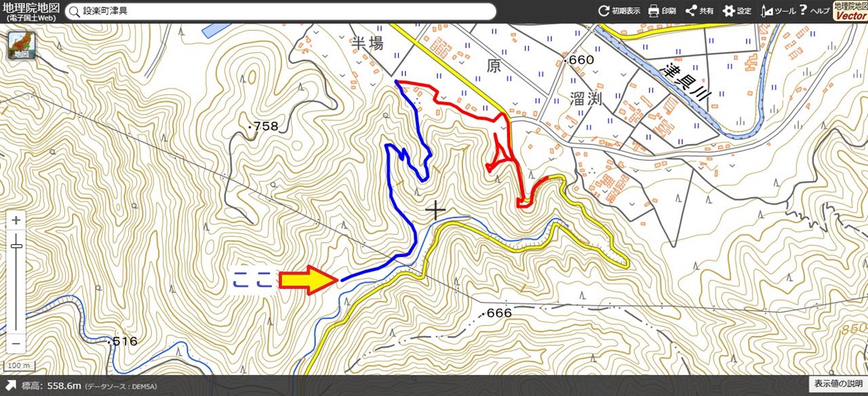Click the 地理院地図 logo title
This screenshot has height=396, width=868.
click(30, 11)
